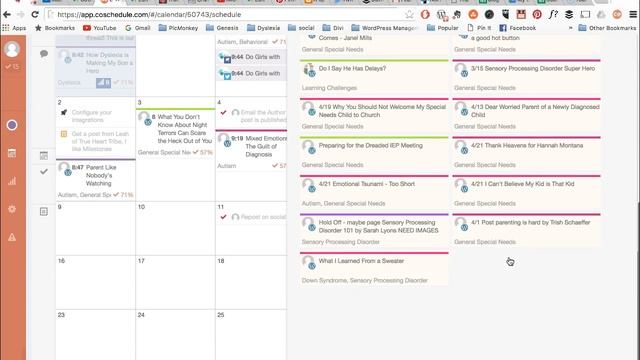Viewport: 640px width, 360px height.
Task: Expand the bookmarks overflow chevron
Action: [x=570, y=28]
